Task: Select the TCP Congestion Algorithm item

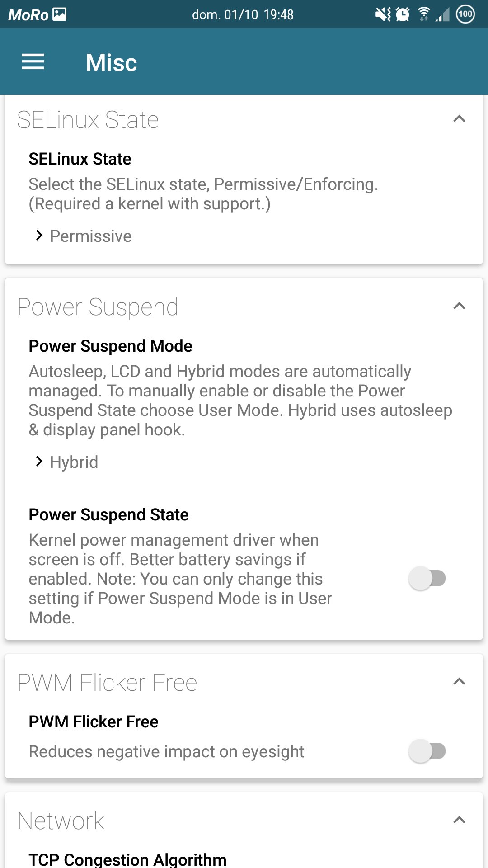Action: coord(127,859)
